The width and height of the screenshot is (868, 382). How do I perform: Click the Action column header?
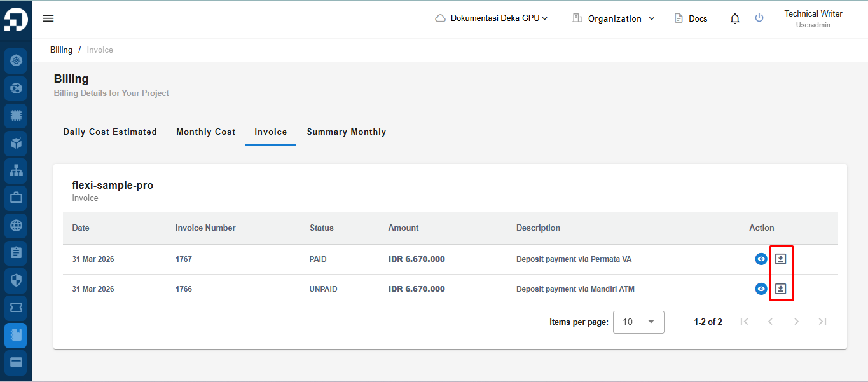coord(762,228)
